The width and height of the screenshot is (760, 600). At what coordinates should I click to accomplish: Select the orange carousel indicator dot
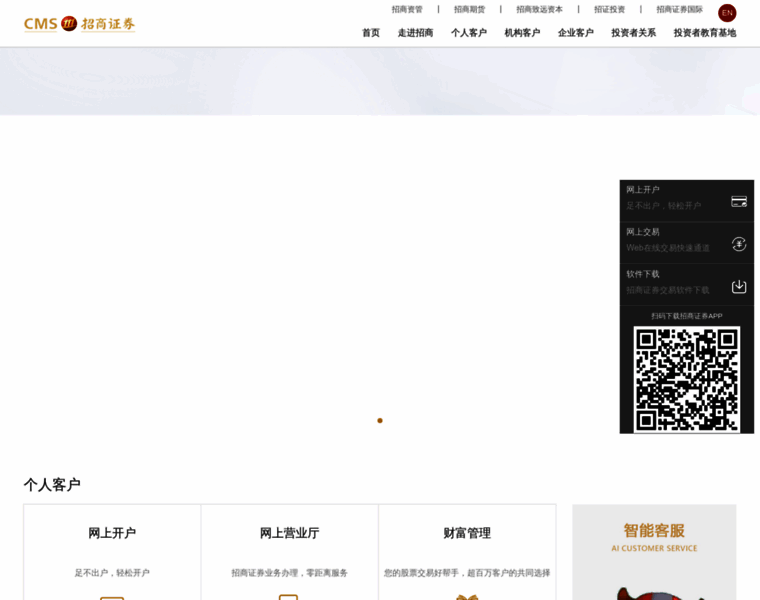click(x=380, y=420)
